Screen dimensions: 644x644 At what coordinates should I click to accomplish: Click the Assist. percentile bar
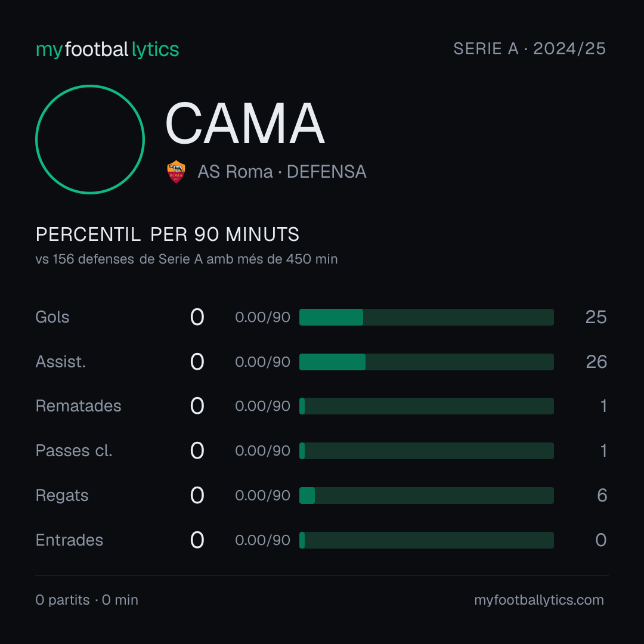point(426,362)
